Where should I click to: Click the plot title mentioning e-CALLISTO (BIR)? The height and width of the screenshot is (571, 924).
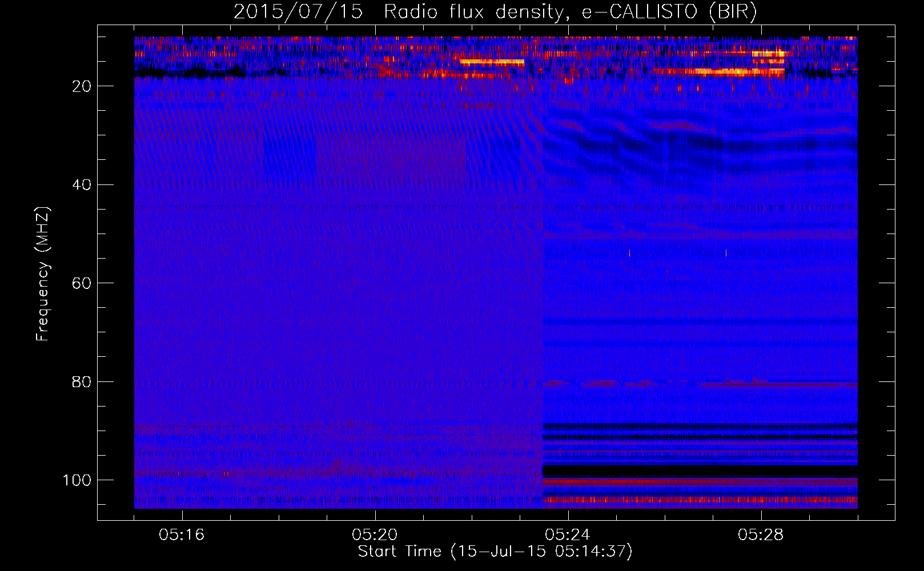[x=495, y=12]
